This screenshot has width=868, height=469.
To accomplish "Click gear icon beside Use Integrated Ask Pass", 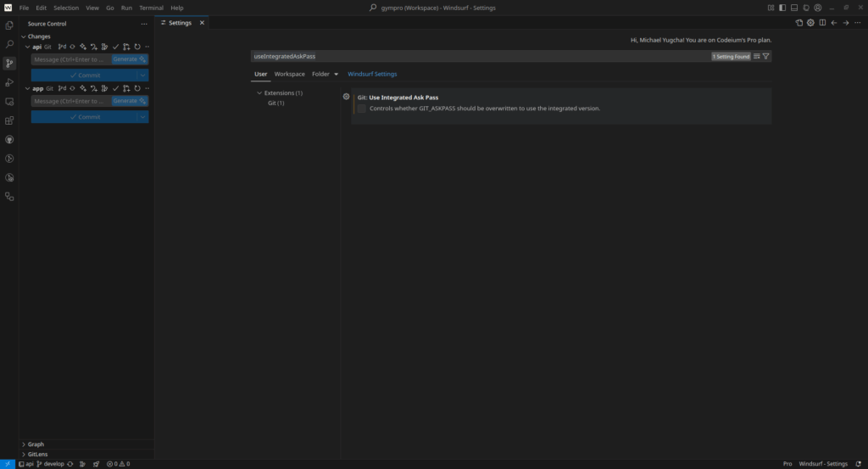I will tap(346, 97).
